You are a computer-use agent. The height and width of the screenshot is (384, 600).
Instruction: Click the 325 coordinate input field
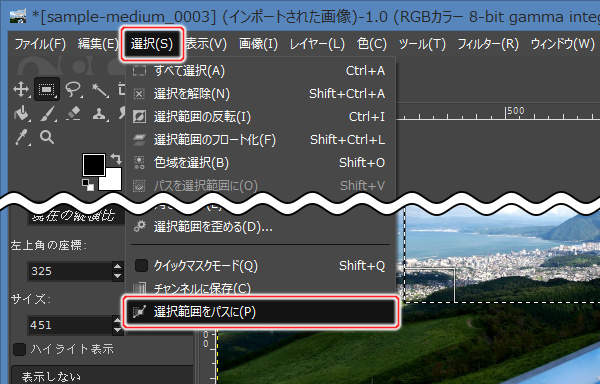(70, 271)
